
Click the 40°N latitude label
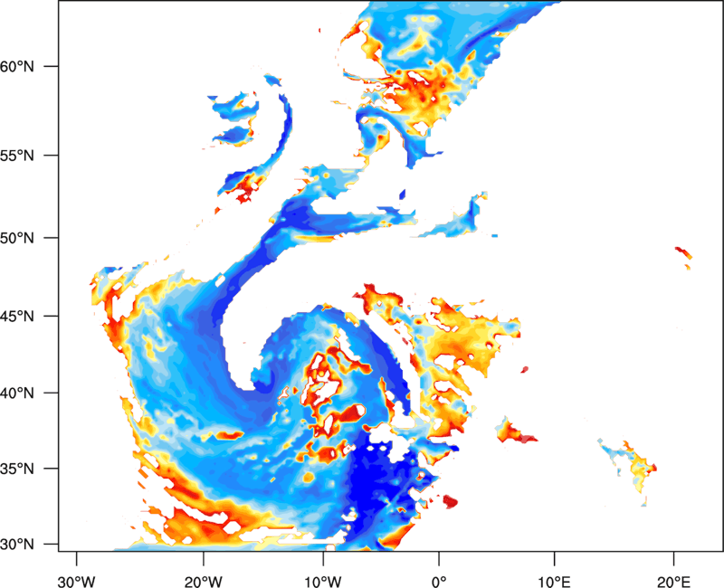[x=17, y=394]
